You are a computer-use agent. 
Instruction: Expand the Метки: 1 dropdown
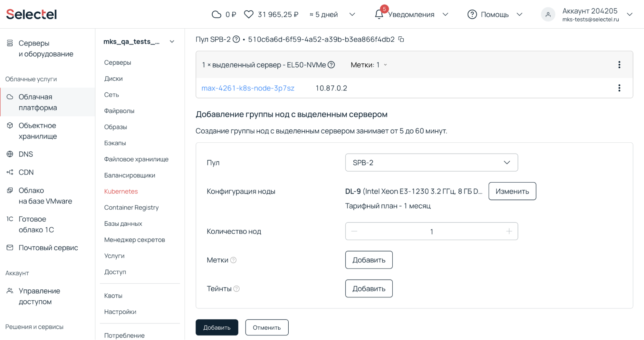tap(369, 65)
